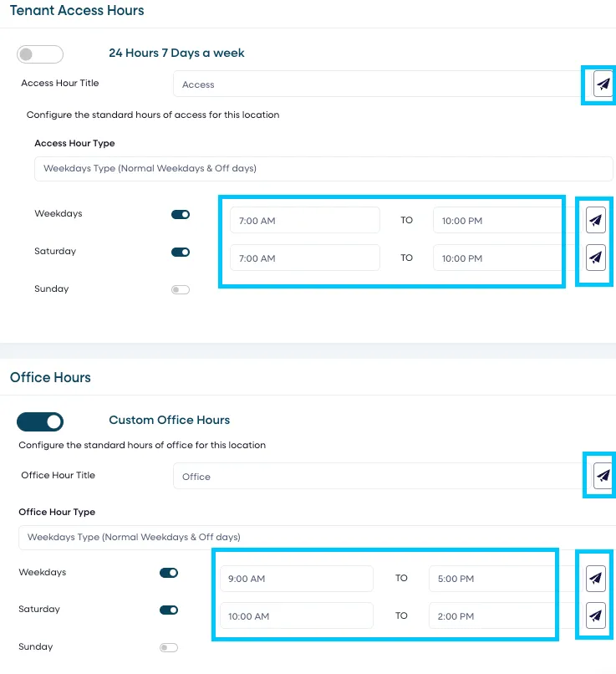Click send icon for Tenant Access Saturday row

point(596,258)
